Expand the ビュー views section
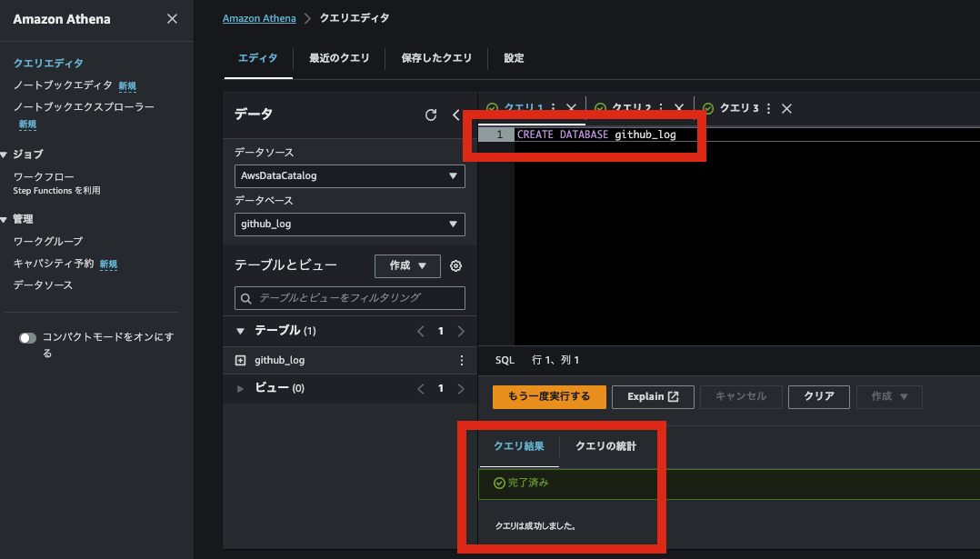Image resolution: width=980 pixels, height=559 pixels. click(x=239, y=388)
